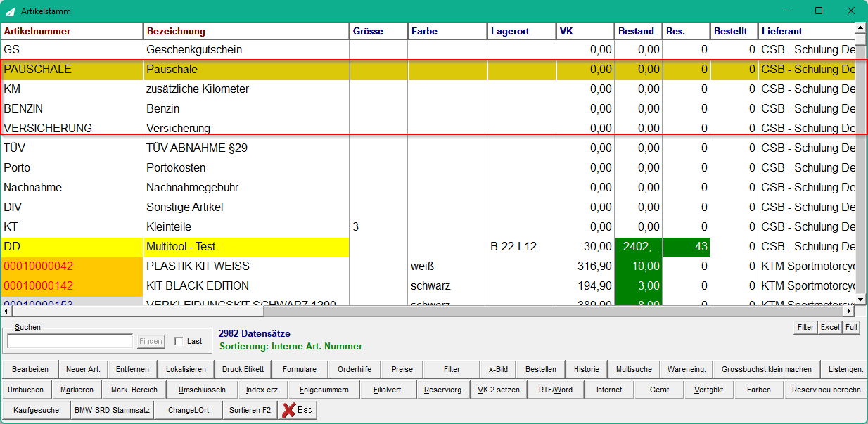Click the Druck Etikett button
The height and width of the screenshot is (424, 868).
pyautogui.click(x=243, y=369)
